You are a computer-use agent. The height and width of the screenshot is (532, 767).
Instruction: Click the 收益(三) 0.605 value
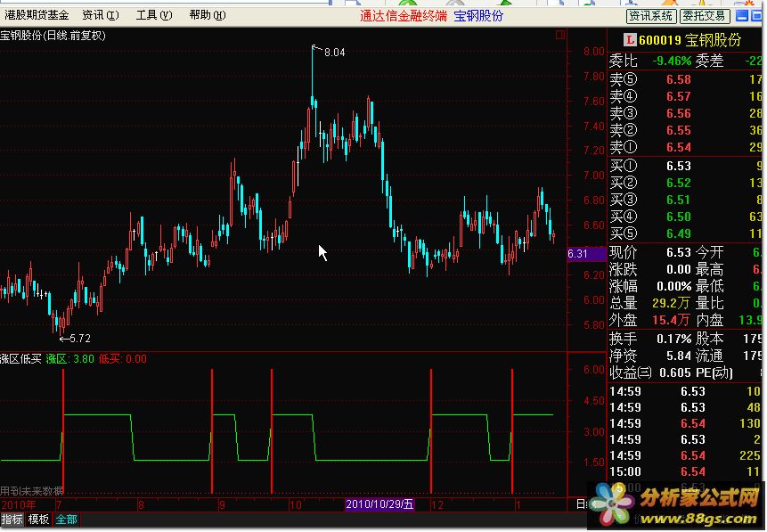(675, 373)
